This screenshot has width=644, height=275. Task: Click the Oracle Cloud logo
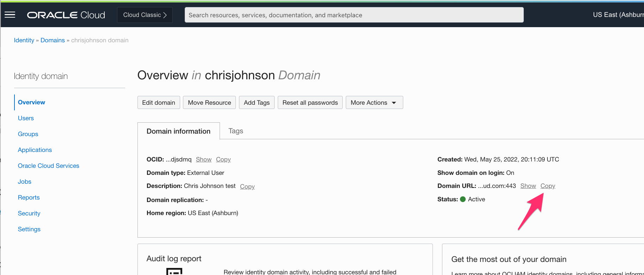[66, 15]
